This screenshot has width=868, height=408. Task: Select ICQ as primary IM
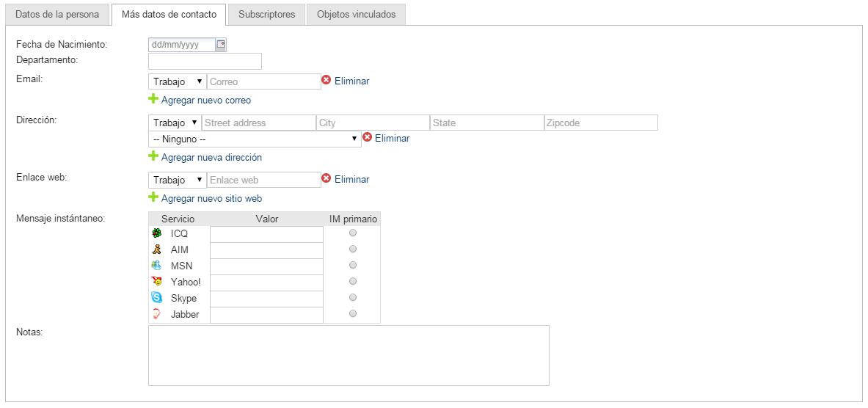coord(353,233)
